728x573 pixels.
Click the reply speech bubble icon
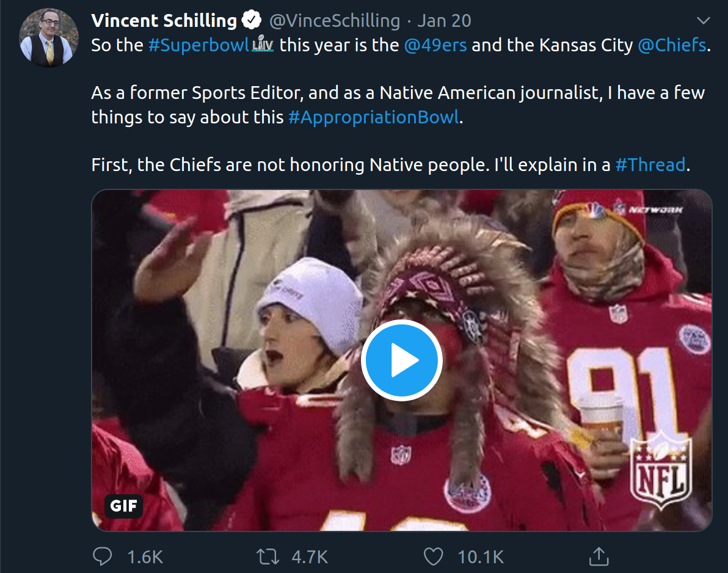tap(102, 557)
